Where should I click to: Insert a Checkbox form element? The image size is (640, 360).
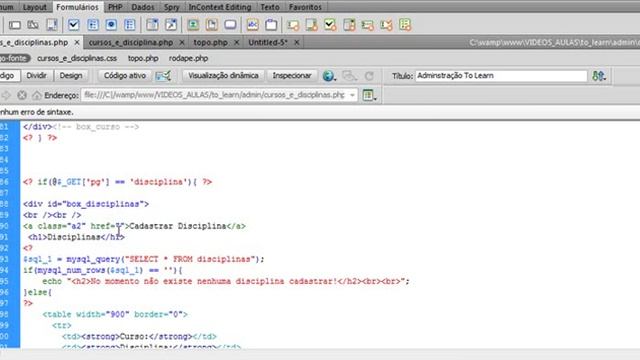[73, 25]
